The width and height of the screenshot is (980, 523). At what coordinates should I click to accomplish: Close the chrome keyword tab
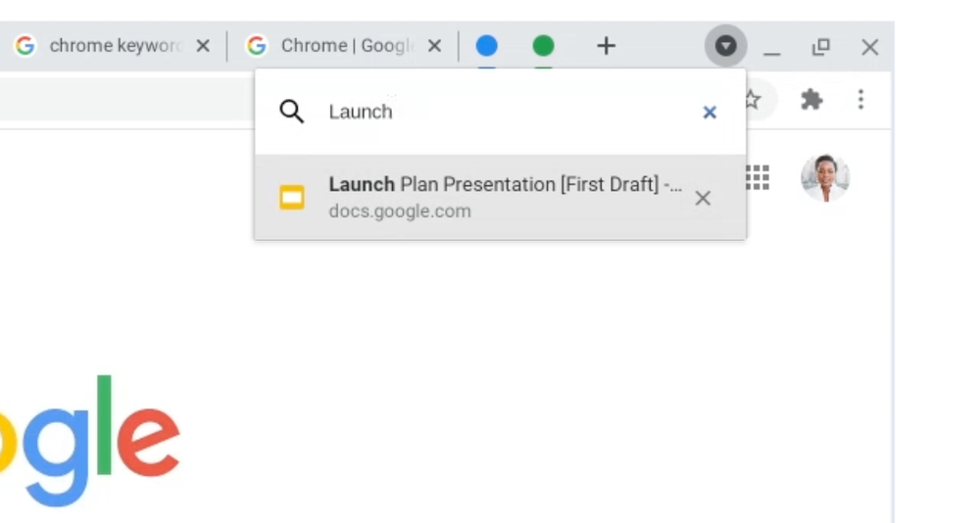click(203, 46)
